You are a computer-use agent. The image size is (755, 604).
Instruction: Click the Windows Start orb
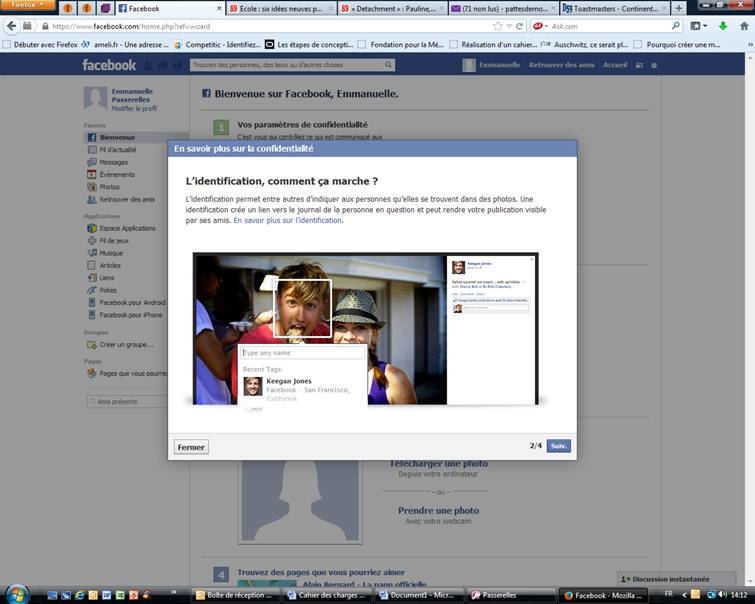tap(17, 594)
